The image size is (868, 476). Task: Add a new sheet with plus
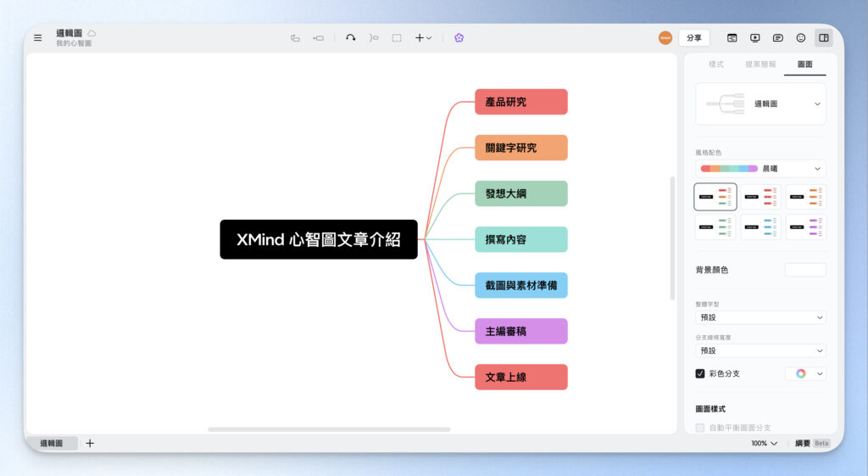point(90,443)
